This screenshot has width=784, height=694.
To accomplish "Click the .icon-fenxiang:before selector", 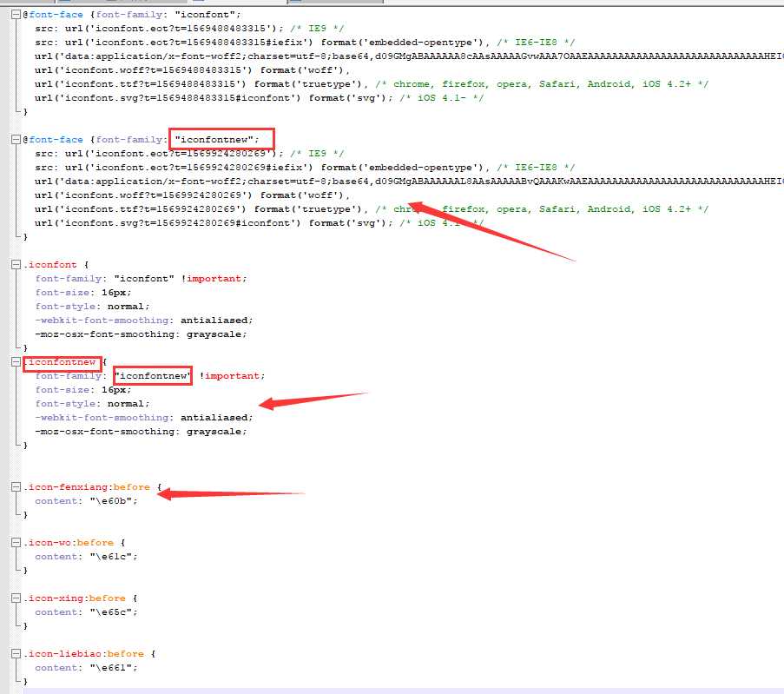I will pyautogui.click(x=87, y=487).
